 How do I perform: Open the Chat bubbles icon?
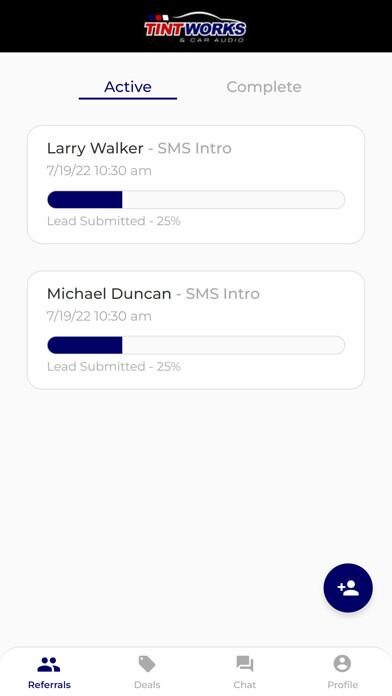click(245, 664)
